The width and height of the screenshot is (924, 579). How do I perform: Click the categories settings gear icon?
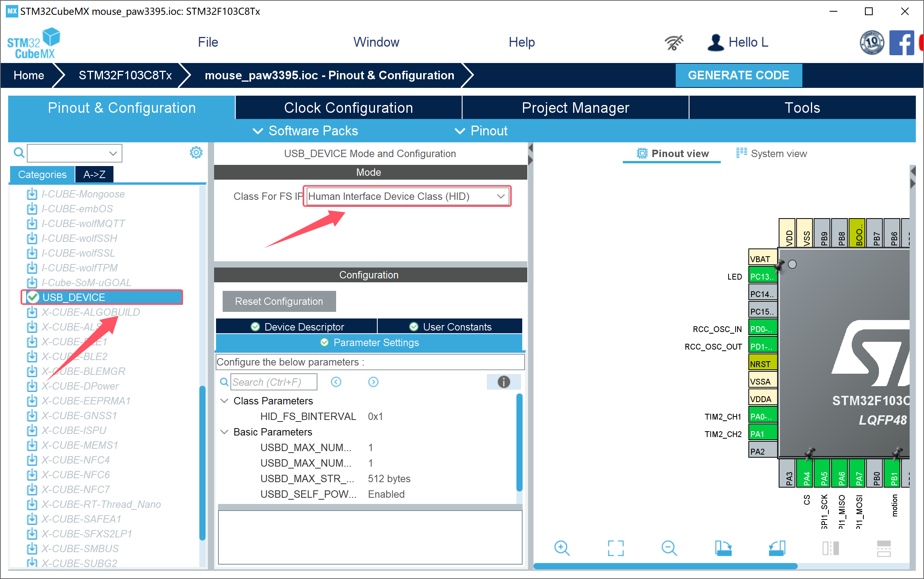(196, 153)
